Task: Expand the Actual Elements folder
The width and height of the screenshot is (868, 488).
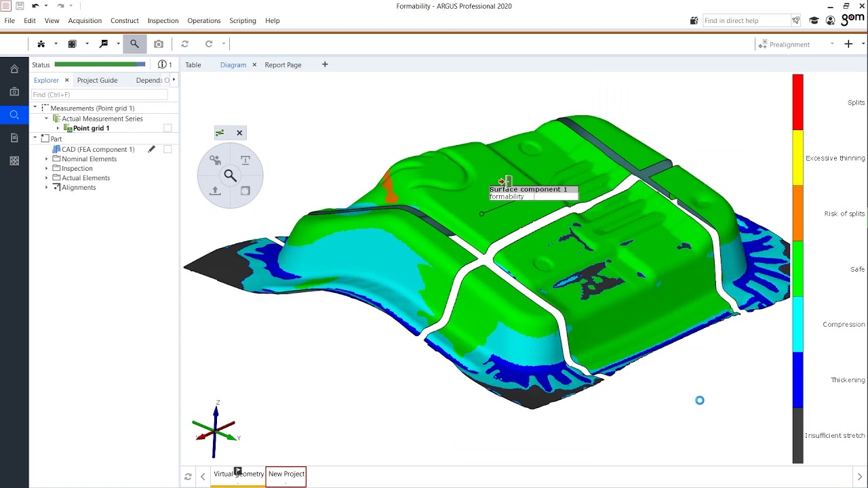Action: tap(47, 178)
